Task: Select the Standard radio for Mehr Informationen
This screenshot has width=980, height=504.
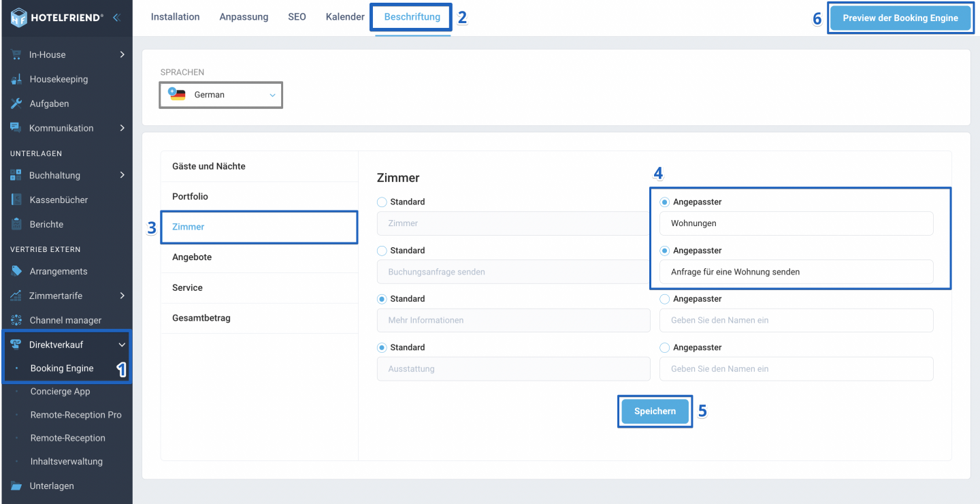Action: coord(381,299)
